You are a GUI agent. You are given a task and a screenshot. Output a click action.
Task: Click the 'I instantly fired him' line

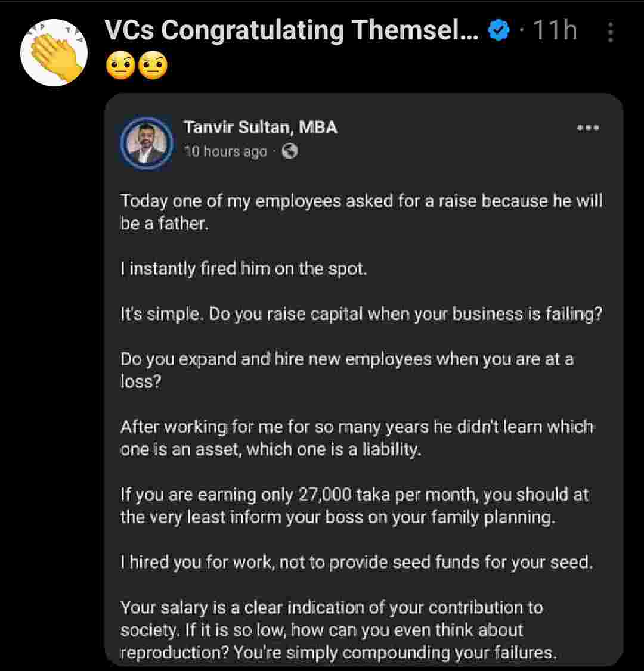(x=243, y=269)
